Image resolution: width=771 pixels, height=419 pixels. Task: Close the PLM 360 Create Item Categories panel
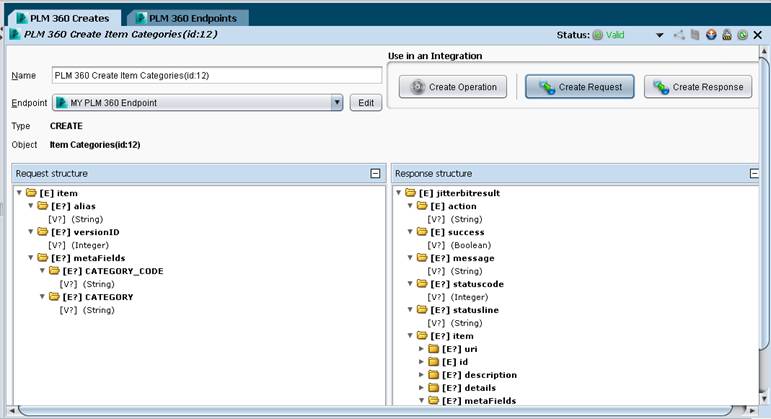(x=758, y=35)
